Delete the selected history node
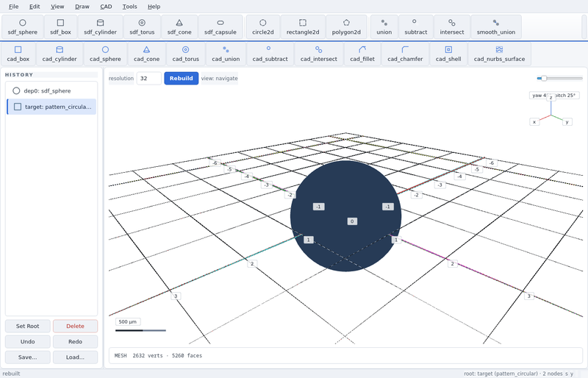Screen dimensions: 588x378 point(75,326)
